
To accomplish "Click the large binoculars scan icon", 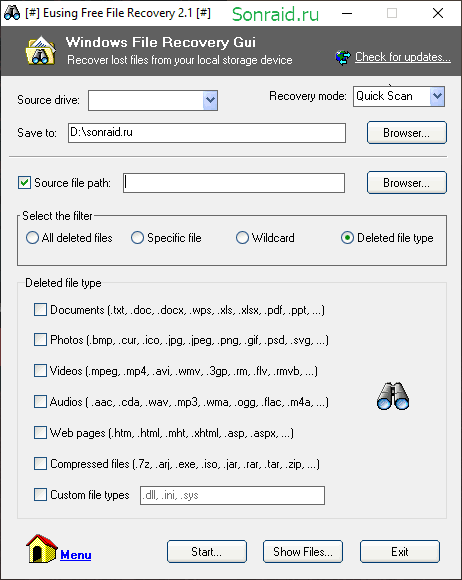I will 393,396.
